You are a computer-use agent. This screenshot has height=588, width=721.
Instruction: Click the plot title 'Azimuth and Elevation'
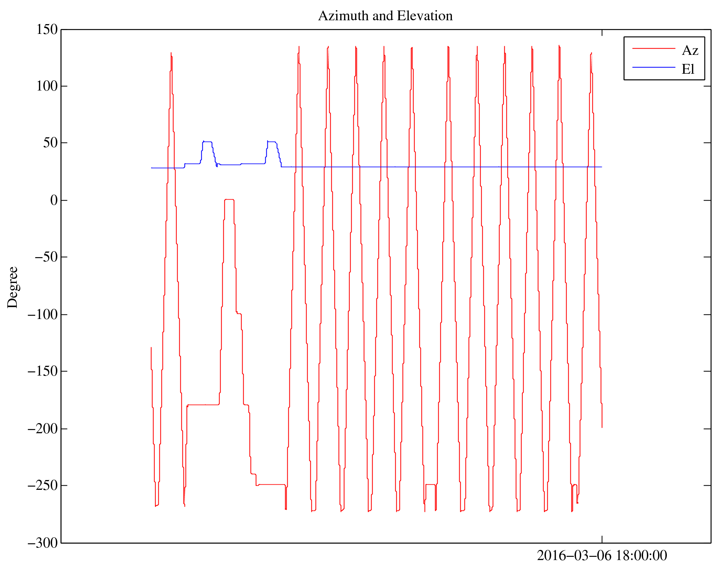[x=385, y=16]
